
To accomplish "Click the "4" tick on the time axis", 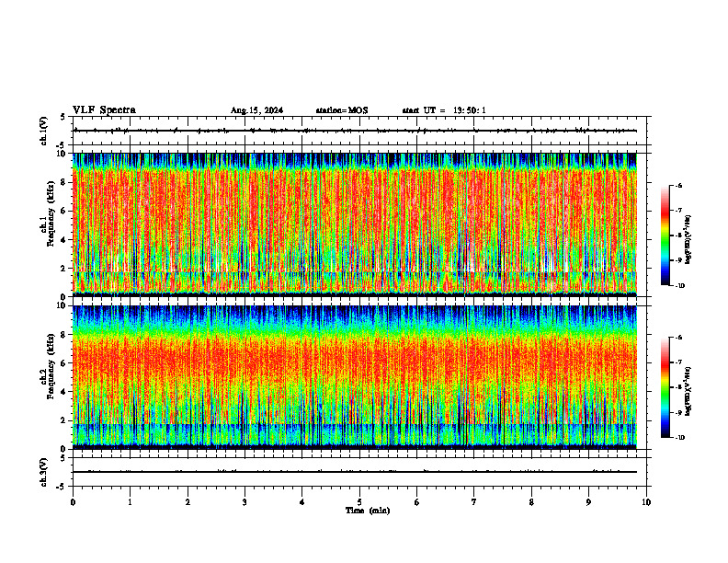I will 302,502.
